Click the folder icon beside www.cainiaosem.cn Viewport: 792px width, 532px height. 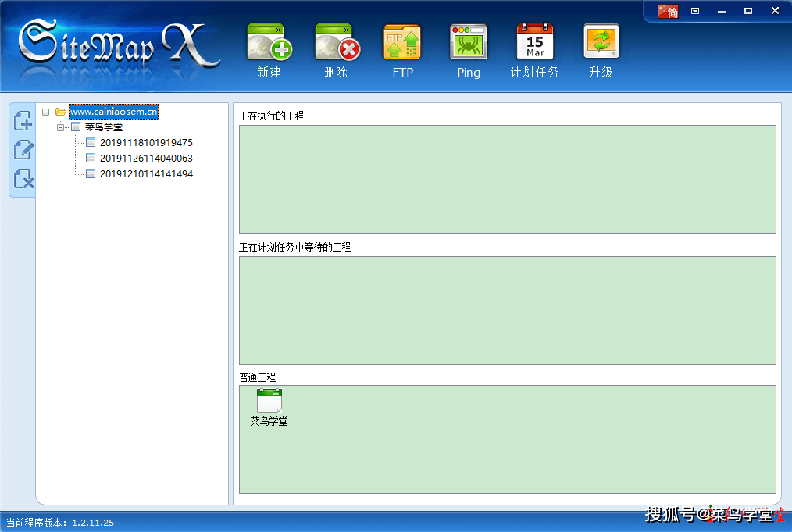pos(61,112)
